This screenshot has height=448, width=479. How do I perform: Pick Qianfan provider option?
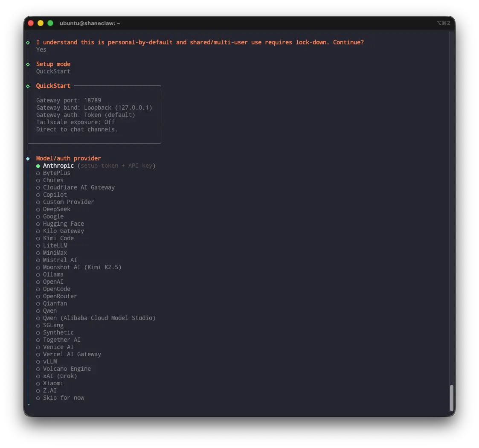point(51,303)
